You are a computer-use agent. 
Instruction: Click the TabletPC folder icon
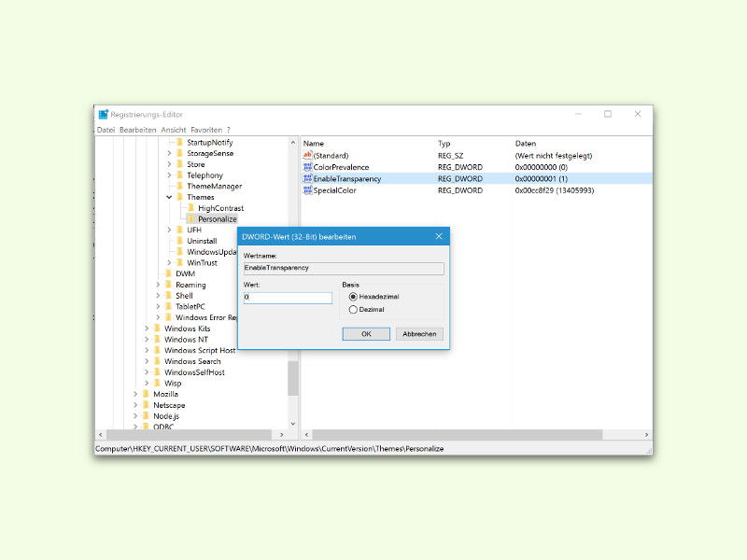169,306
